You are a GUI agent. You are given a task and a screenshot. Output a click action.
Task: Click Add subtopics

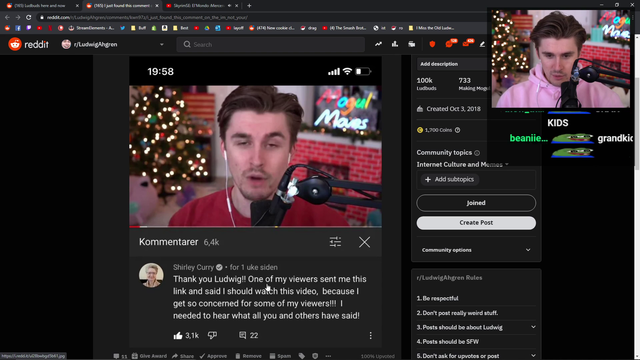pos(449,180)
